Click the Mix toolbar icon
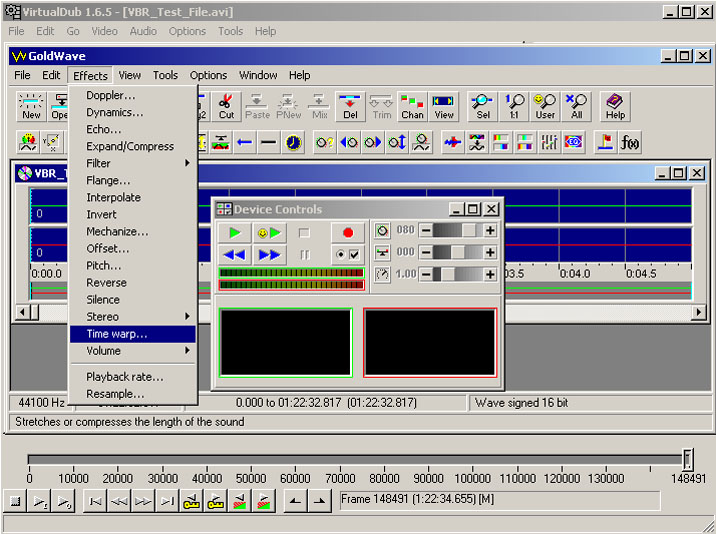 pyautogui.click(x=320, y=106)
